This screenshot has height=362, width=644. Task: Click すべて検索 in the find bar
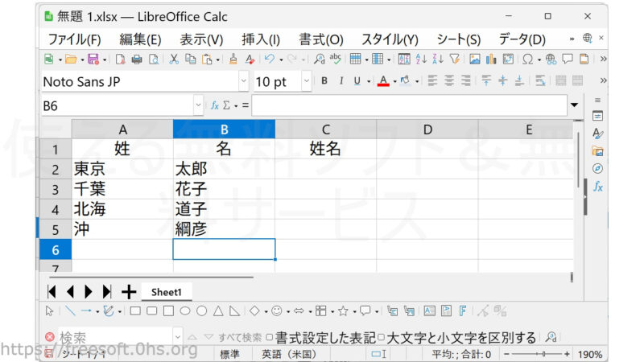[x=240, y=337]
